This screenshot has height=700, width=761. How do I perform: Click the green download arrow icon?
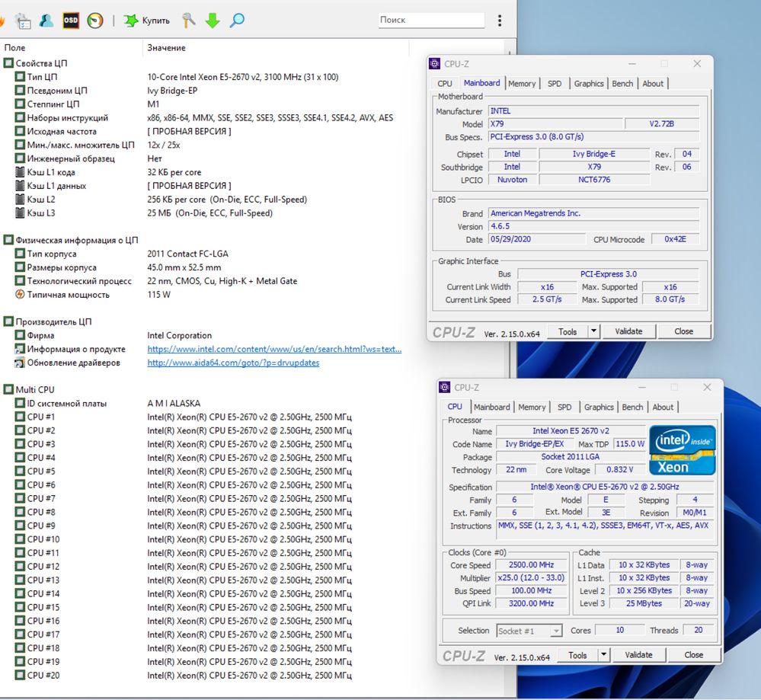click(x=213, y=21)
